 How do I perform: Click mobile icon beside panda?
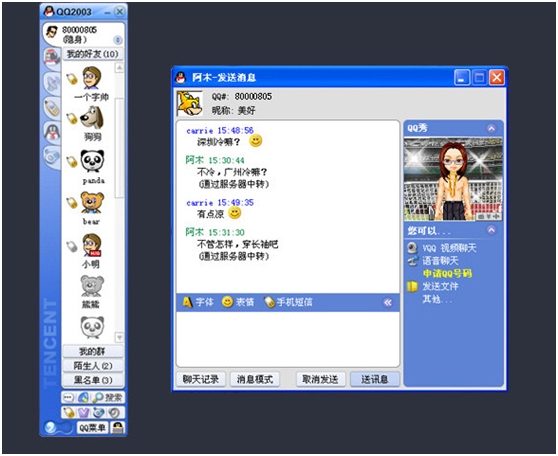[72, 162]
